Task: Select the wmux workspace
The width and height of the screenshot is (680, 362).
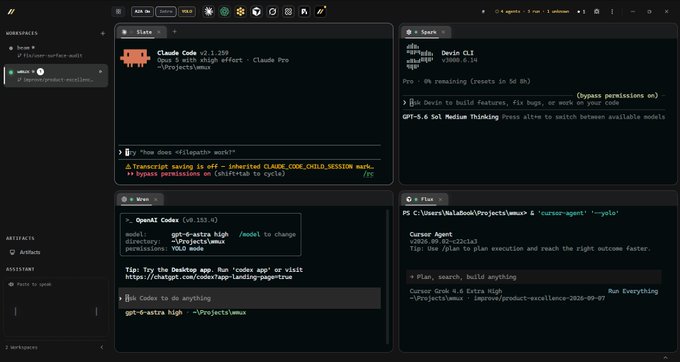Action: [56, 75]
